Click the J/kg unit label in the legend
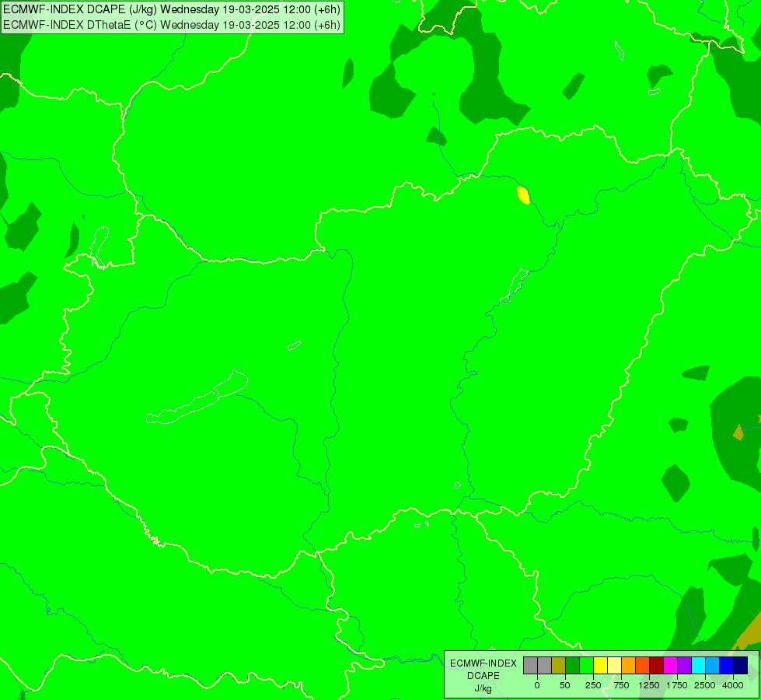 point(483,688)
